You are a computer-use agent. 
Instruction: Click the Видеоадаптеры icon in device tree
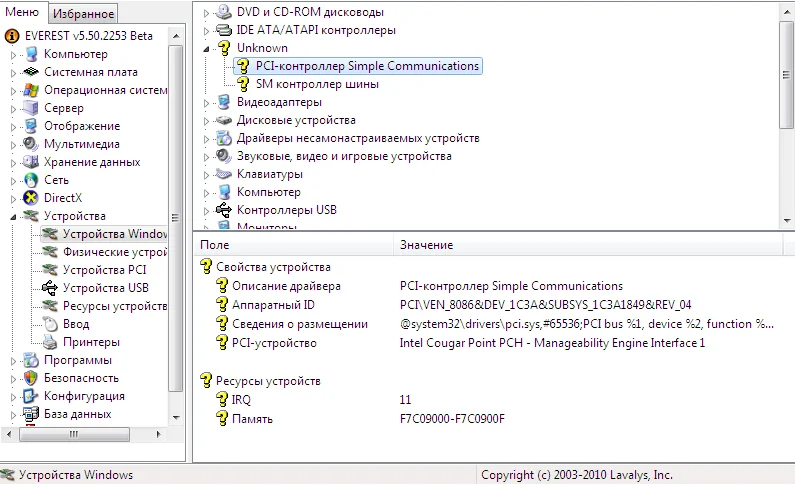coord(224,102)
